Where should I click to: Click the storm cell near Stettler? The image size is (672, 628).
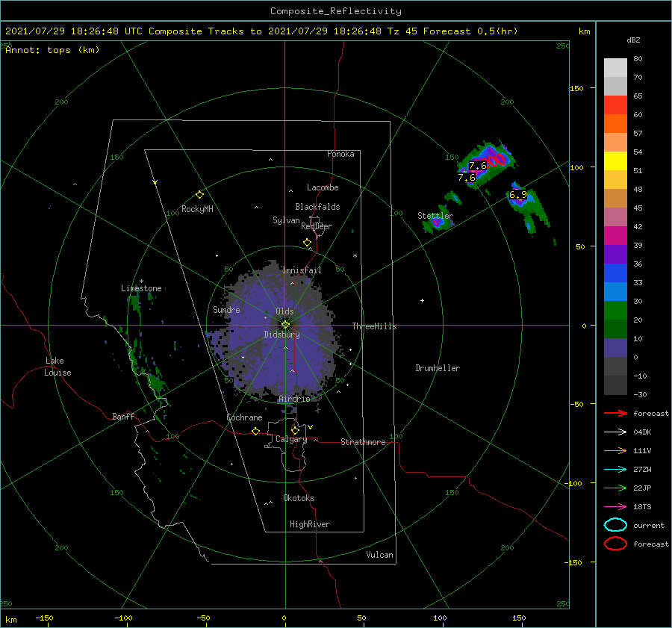click(437, 223)
